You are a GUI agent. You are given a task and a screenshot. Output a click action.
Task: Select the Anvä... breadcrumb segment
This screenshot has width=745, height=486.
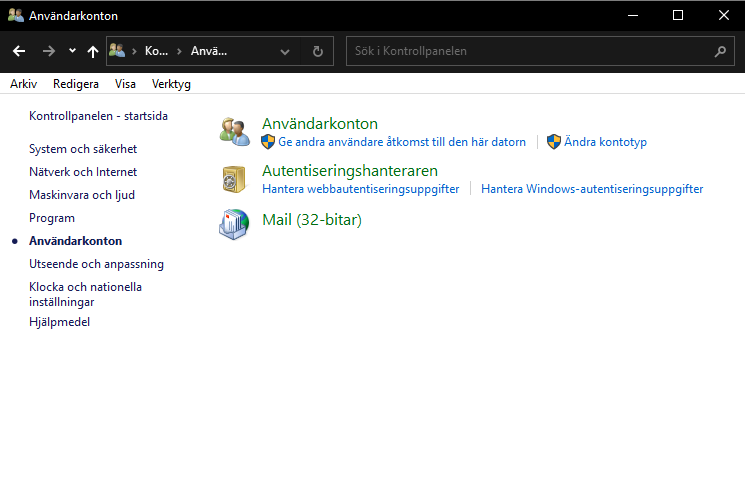pos(209,51)
